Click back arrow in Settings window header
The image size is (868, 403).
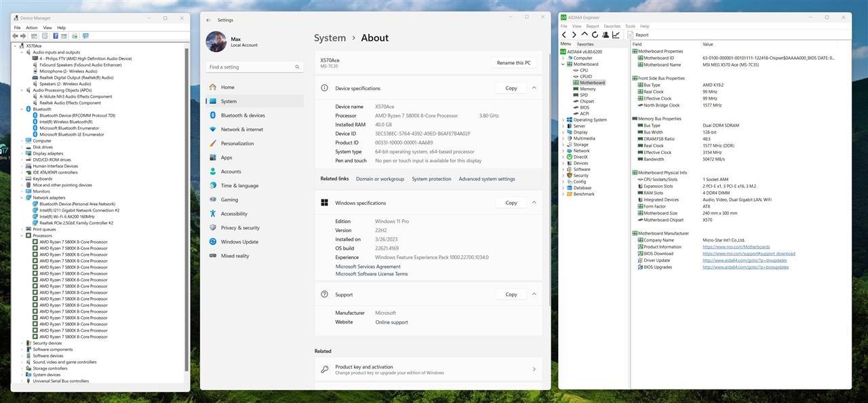(x=208, y=20)
